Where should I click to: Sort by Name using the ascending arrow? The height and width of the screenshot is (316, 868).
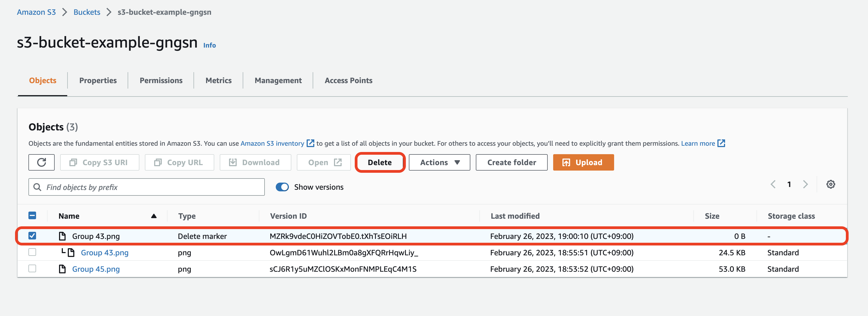coord(154,216)
